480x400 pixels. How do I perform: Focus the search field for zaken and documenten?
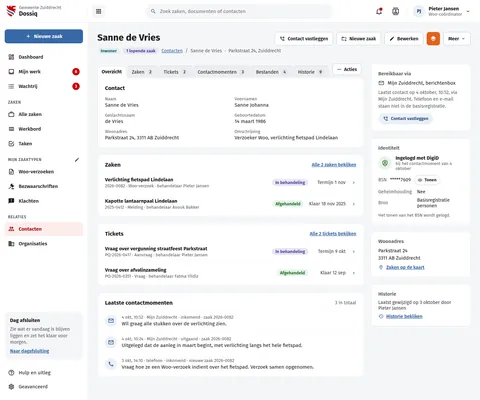(239, 11)
